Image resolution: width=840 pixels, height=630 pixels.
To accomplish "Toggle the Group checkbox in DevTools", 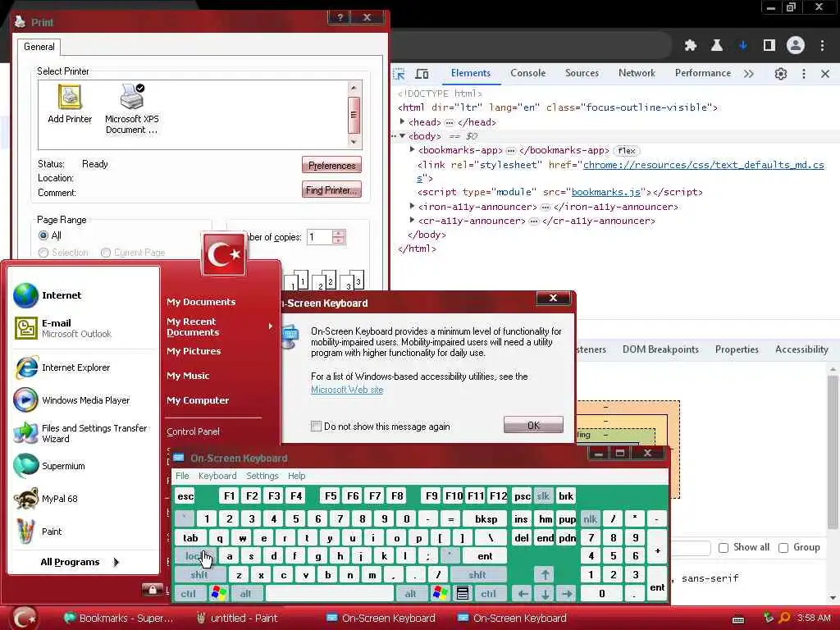I will 783,547.
